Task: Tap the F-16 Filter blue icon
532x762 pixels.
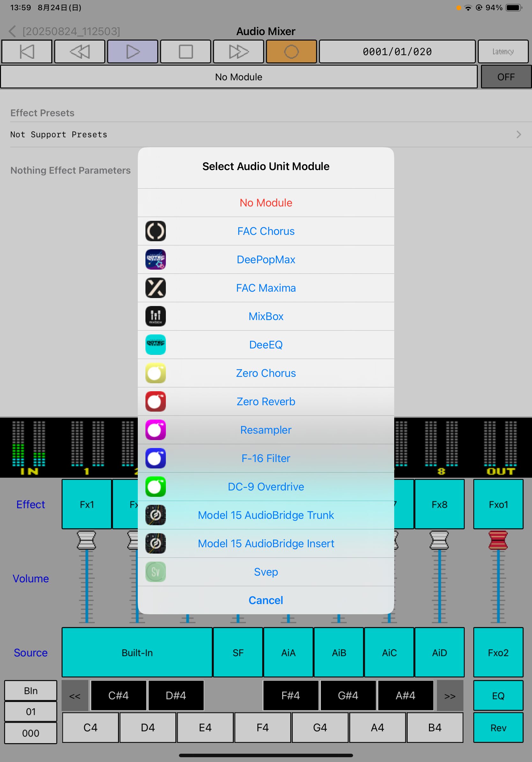Action: point(156,458)
